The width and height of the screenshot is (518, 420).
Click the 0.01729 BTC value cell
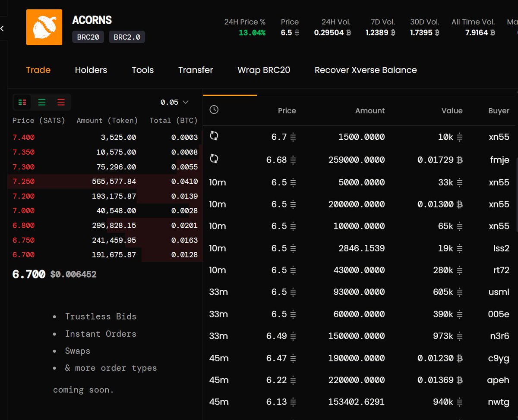point(440,160)
